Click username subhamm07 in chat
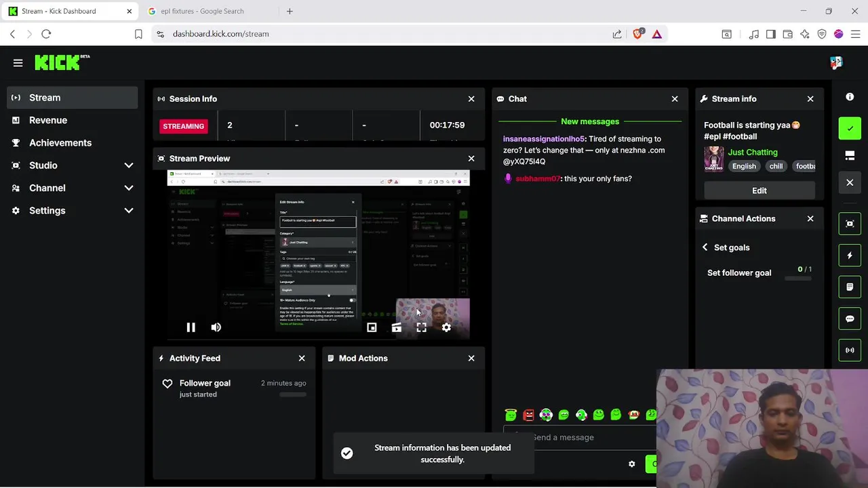 click(x=538, y=179)
